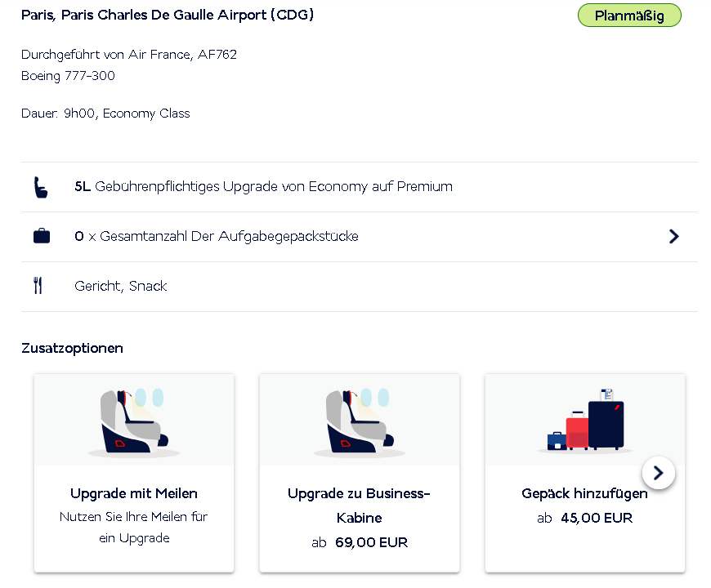This screenshot has height=588, width=711.
Task: Click the 69,00 EUR Business upgrade price
Action: pos(371,542)
